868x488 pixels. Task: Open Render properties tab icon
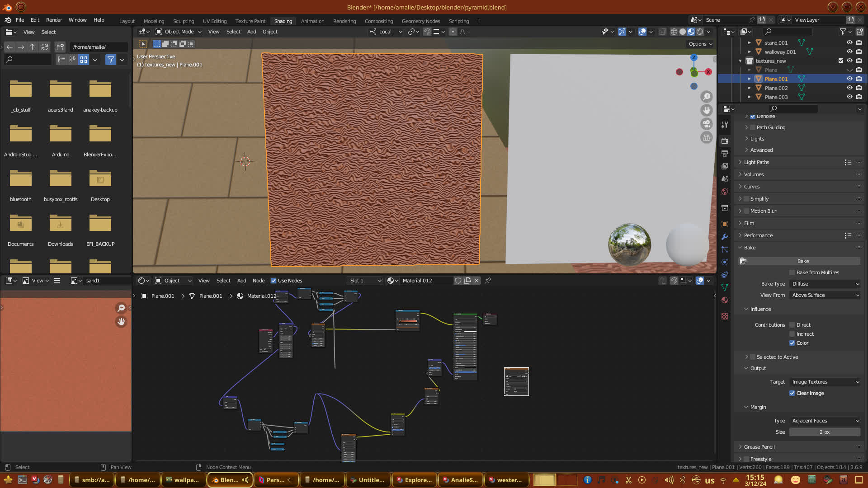(725, 141)
